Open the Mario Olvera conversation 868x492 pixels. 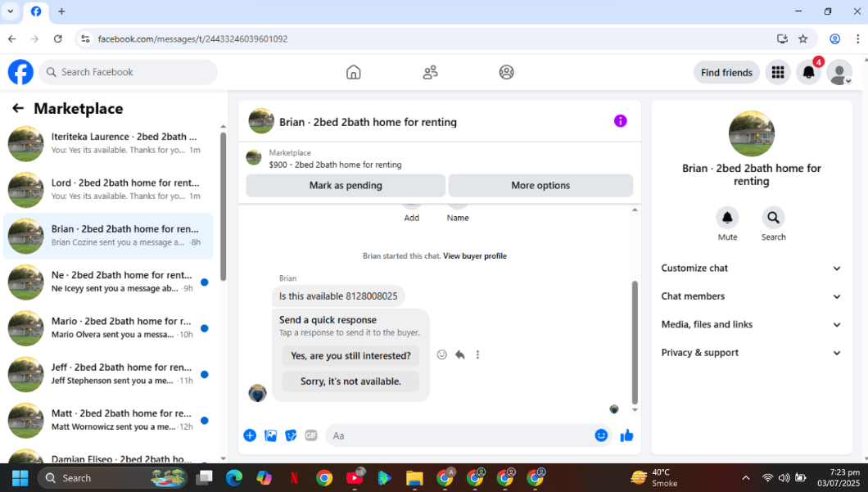(108, 328)
